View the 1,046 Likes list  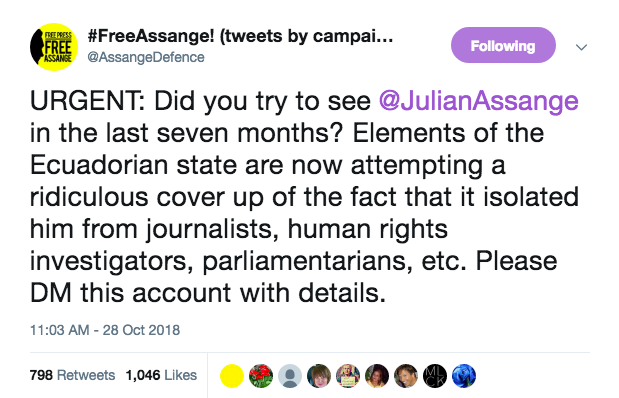161,375
